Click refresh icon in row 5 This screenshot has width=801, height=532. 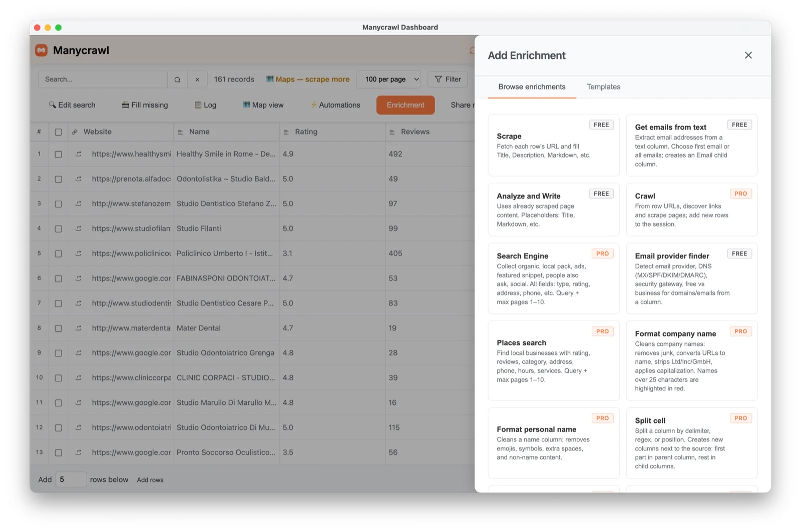click(x=78, y=254)
